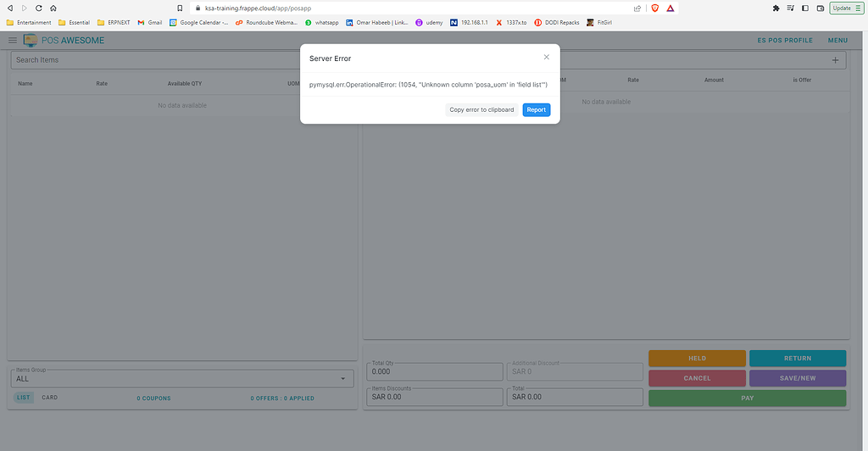Open 0 OFFERS : 0 APPLIED

[282, 398]
